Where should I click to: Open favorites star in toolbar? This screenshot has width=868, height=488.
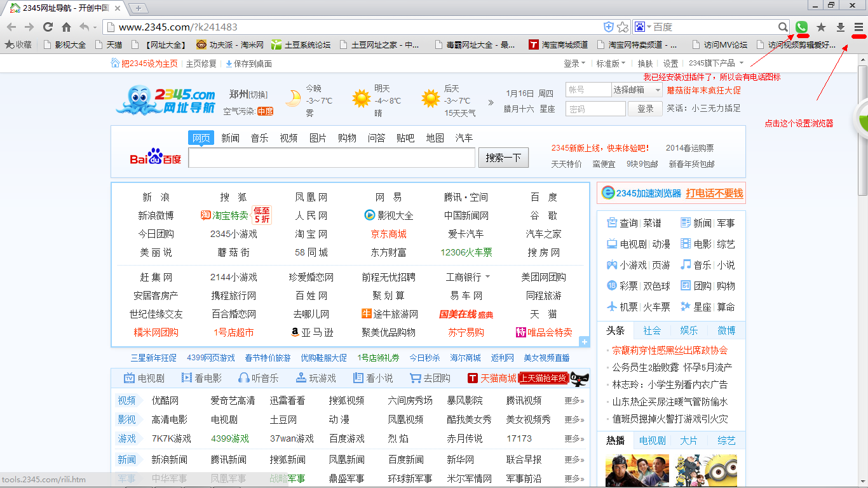pyautogui.click(x=821, y=27)
